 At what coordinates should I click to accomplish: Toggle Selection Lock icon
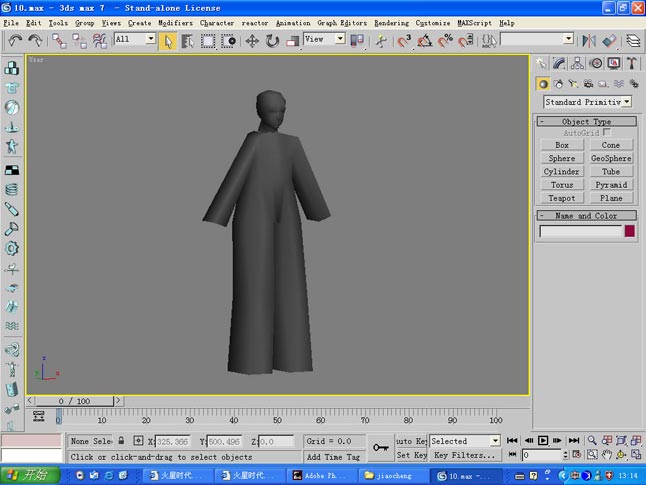[121, 440]
